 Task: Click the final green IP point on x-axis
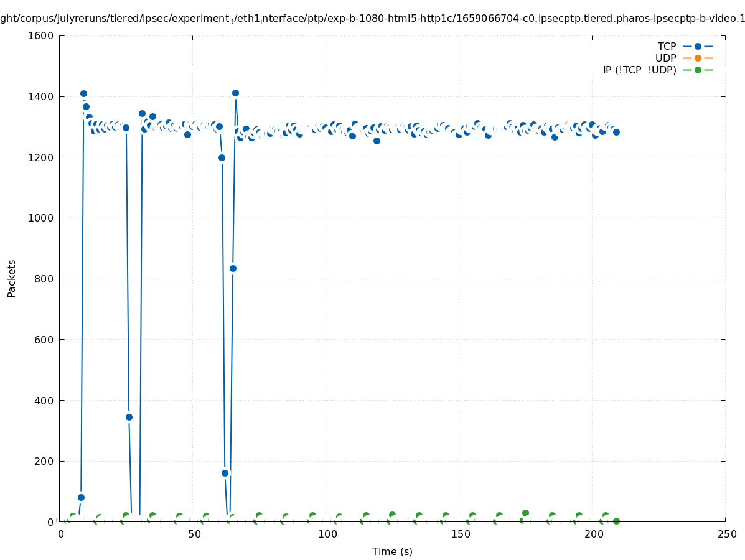pyautogui.click(x=616, y=521)
